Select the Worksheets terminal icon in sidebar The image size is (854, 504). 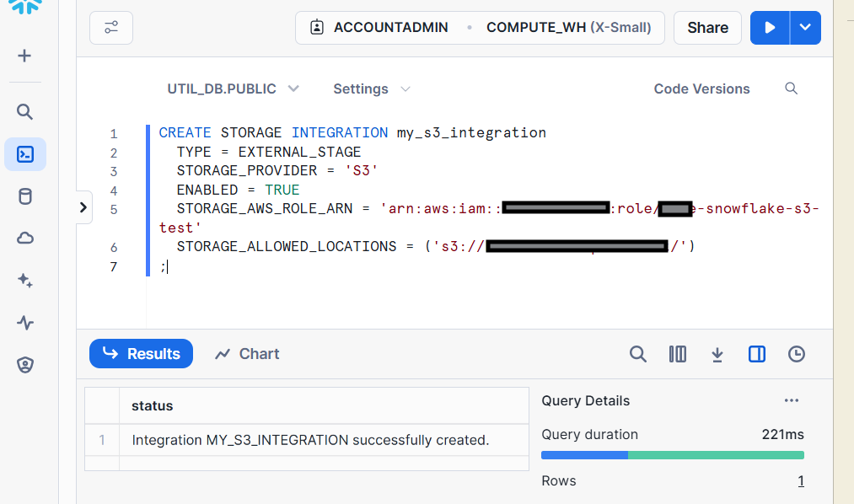coord(25,154)
